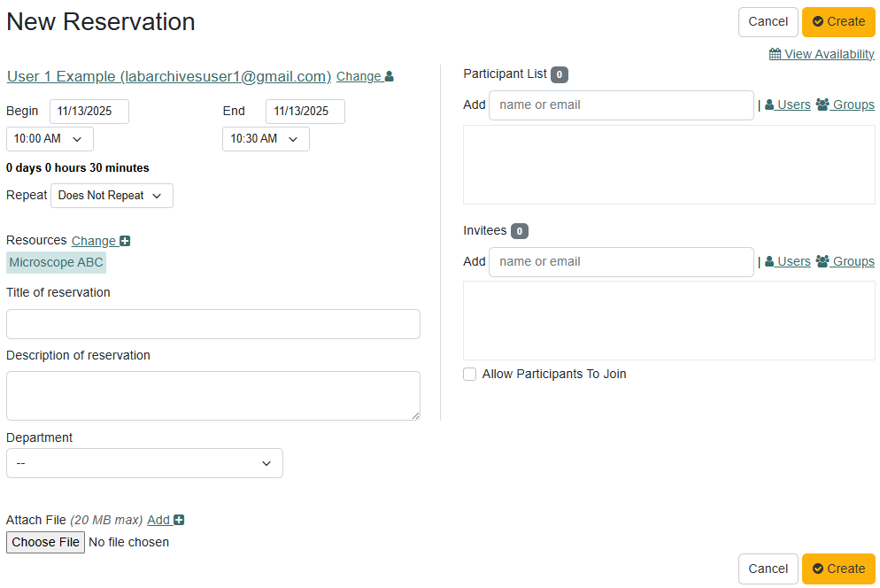Open the end time 10:30 AM dropdown
880x588 pixels.
pyautogui.click(x=266, y=139)
